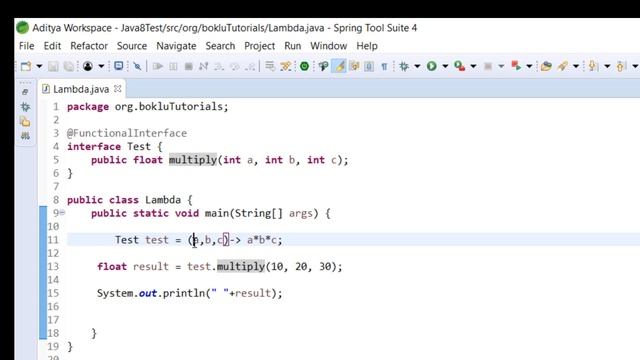The height and width of the screenshot is (360, 640).
Task: Click the toolbar icon after Mark Occurrences
Action: point(354,66)
